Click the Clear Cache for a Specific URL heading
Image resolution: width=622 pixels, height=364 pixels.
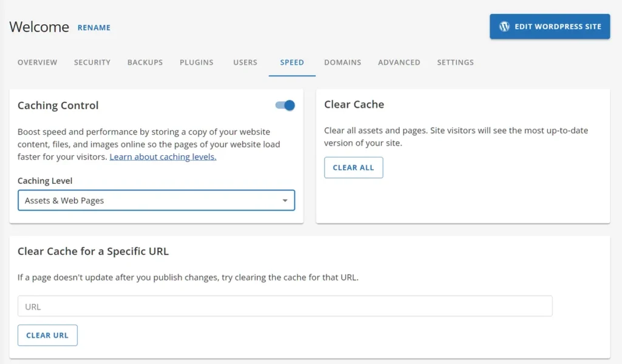(93, 251)
